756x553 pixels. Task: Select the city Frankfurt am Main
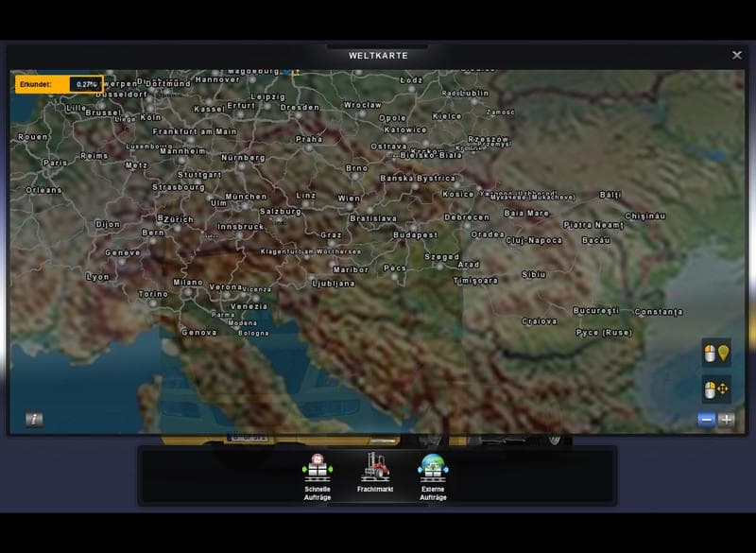(x=195, y=131)
